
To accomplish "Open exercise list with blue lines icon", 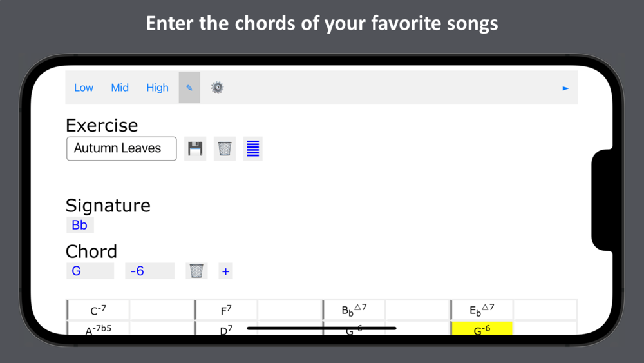I will 253,148.
